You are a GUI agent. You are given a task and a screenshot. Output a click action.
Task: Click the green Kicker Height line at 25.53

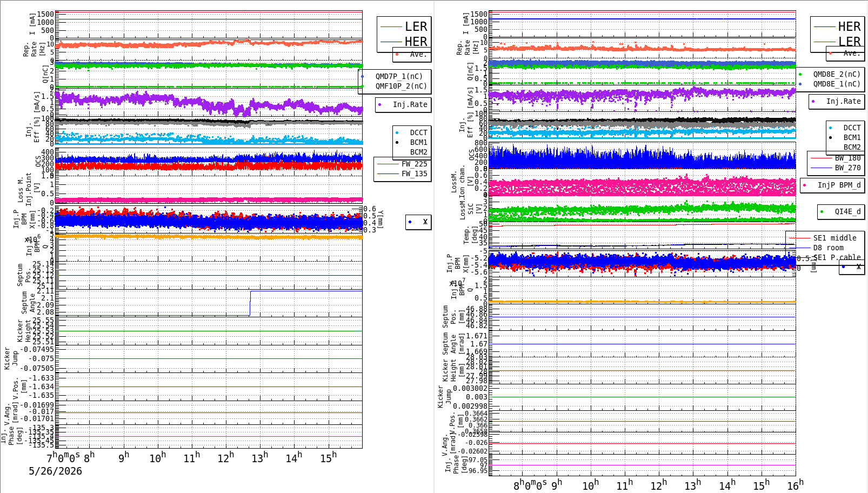click(209, 331)
